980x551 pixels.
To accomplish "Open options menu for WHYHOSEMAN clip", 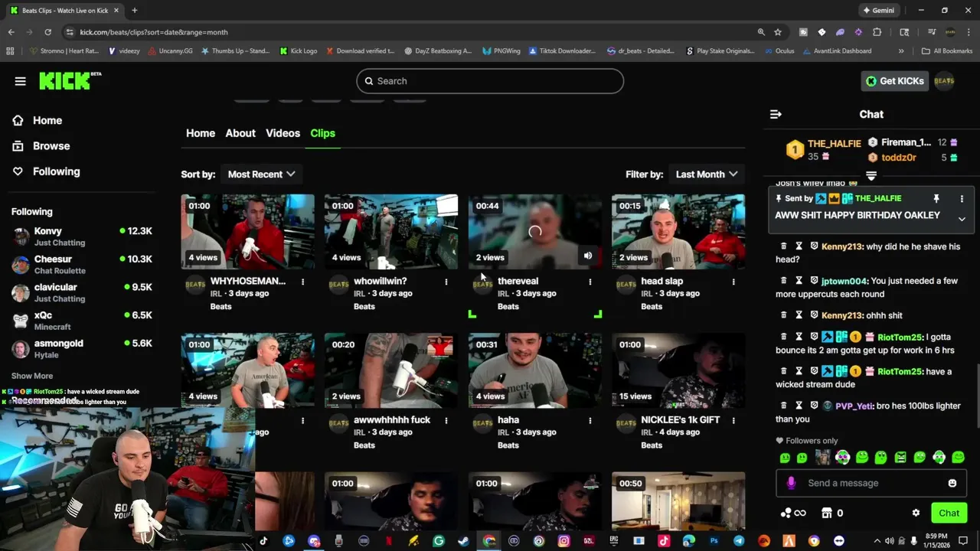I will [x=302, y=282].
